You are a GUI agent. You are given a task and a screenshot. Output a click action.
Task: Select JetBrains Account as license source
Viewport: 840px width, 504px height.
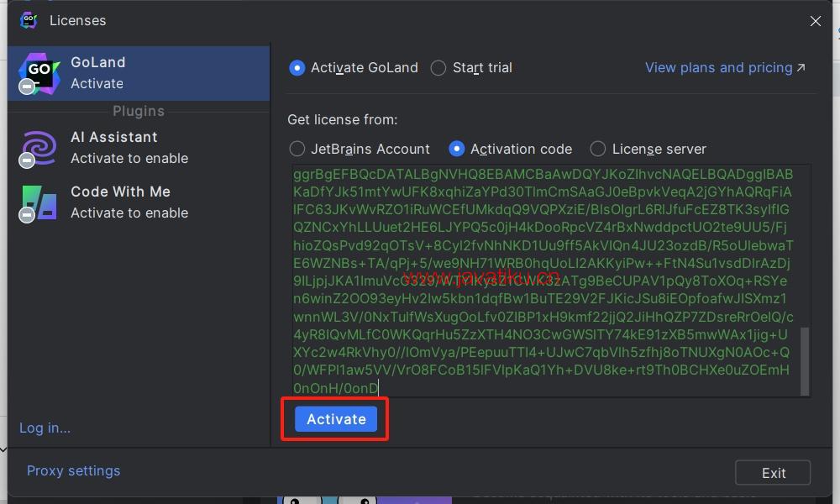coord(297,149)
